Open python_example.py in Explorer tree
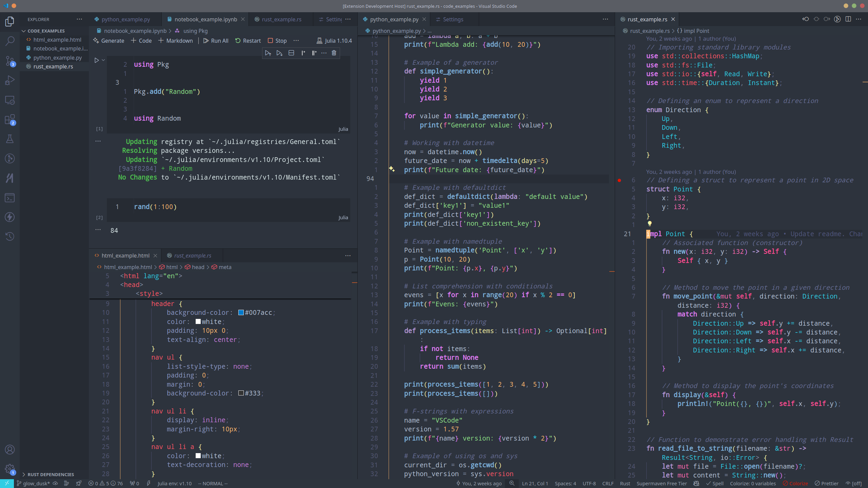 [57, 58]
